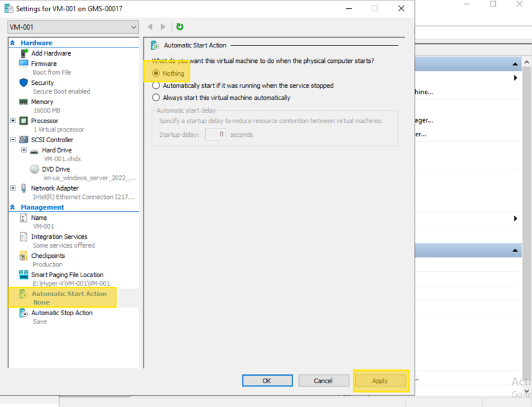Image resolution: width=532 pixels, height=407 pixels.
Task: Select the Security shield icon
Action: (x=24, y=83)
